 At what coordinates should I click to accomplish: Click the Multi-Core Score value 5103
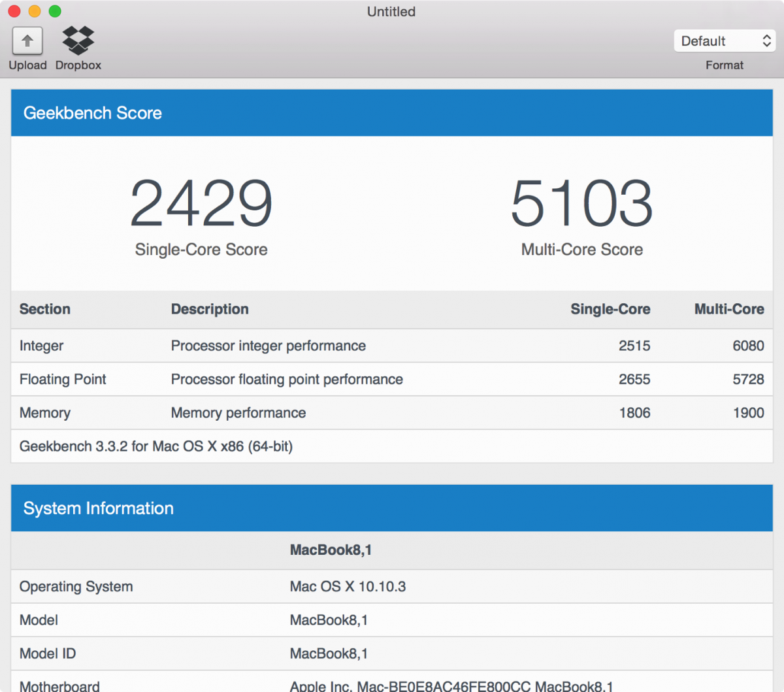(581, 203)
